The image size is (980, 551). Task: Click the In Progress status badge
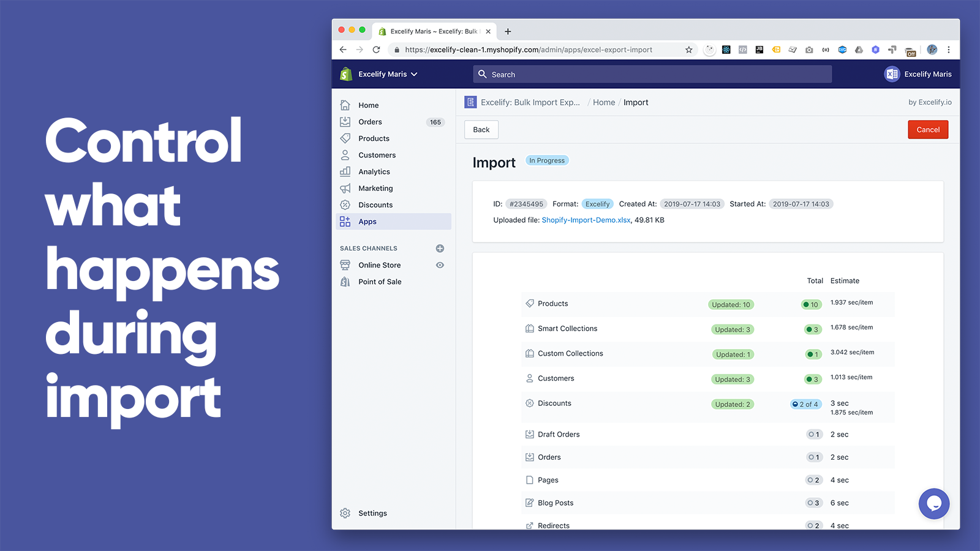pos(547,160)
